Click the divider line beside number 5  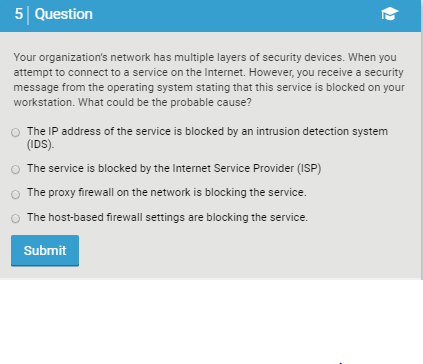(28, 15)
